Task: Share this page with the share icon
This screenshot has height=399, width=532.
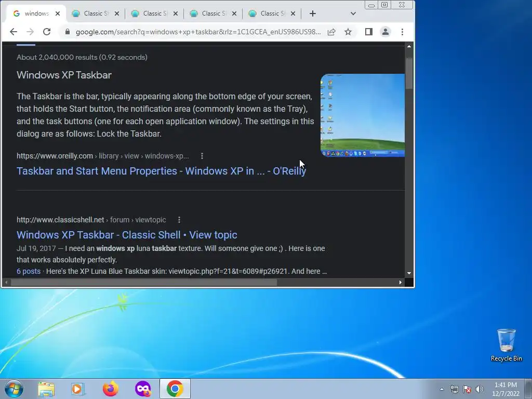Action: [x=331, y=32]
